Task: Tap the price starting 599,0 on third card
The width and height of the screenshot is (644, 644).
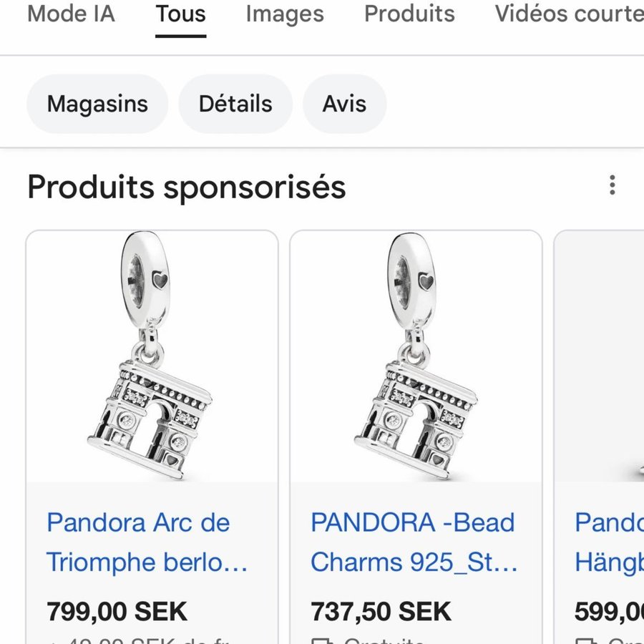Action: [x=609, y=612]
